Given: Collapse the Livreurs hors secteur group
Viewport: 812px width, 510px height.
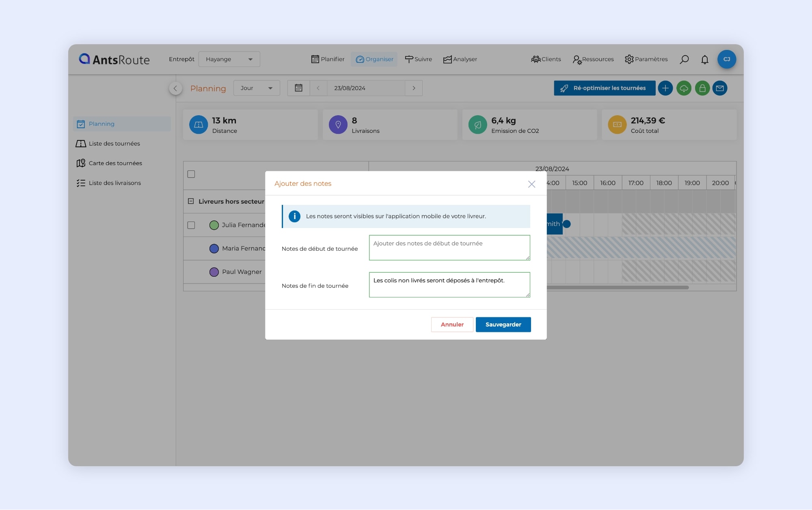Looking at the screenshot, I should (x=191, y=201).
